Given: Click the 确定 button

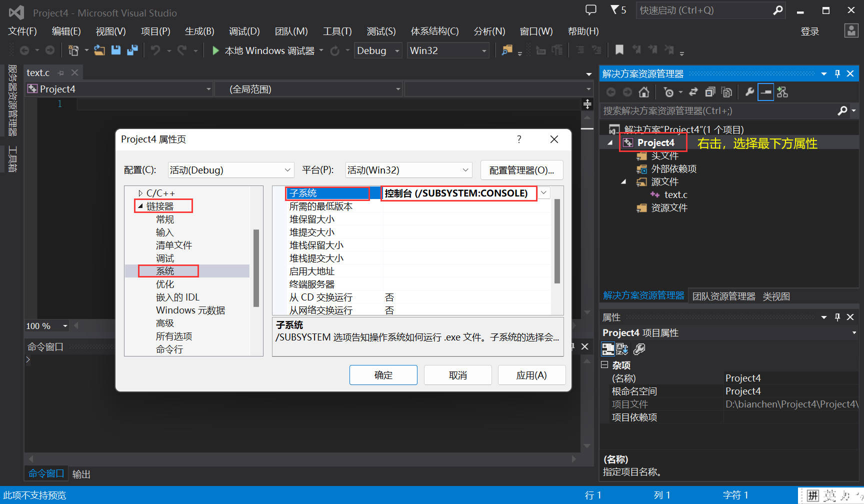Looking at the screenshot, I should [x=383, y=375].
